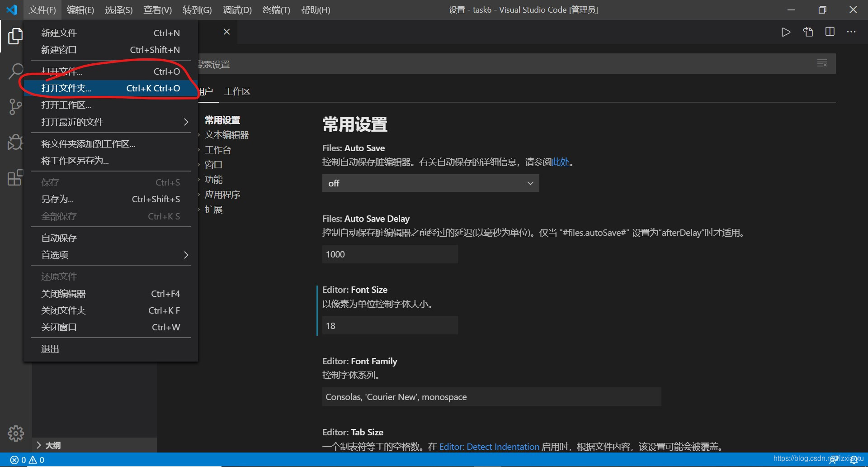Viewport: 868px width, 467px height.
Task: Click Open Settings (JSON) icon
Action: (808, 32)
